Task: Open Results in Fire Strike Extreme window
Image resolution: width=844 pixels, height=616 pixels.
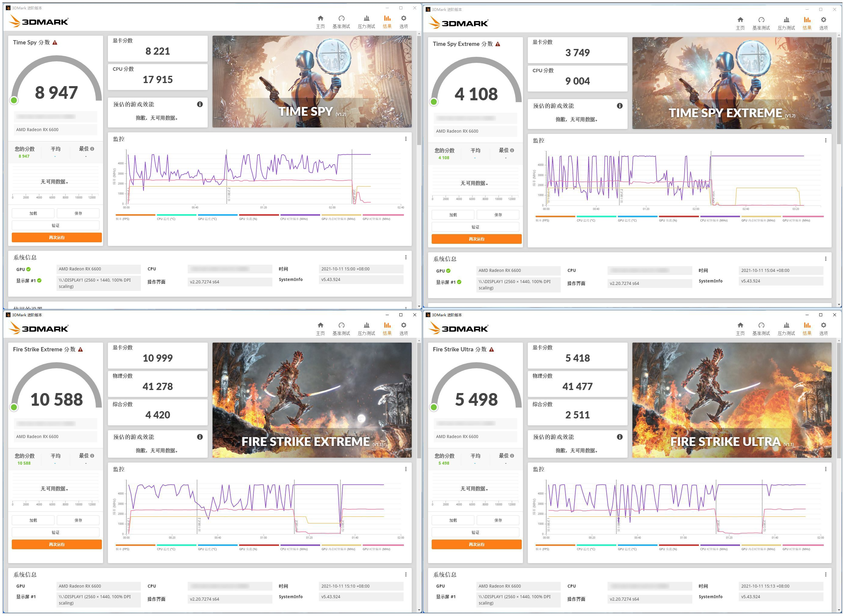Action: point(387,328)
